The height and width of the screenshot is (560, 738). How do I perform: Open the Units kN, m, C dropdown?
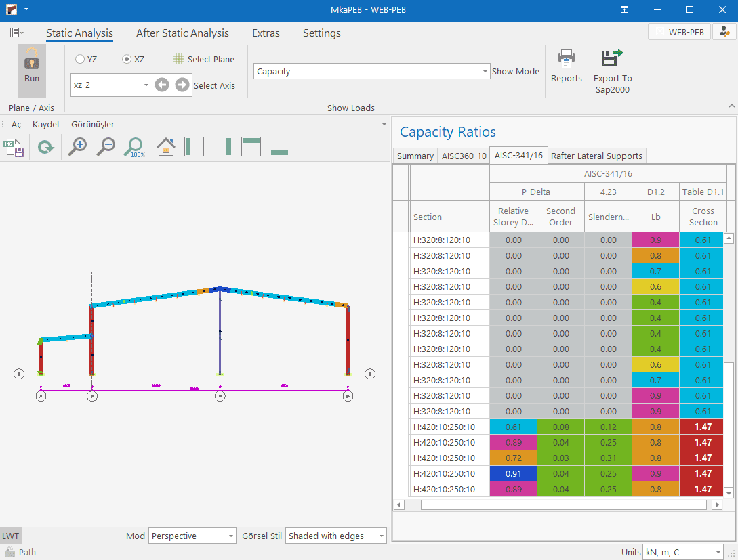click(x=718, y=553)
